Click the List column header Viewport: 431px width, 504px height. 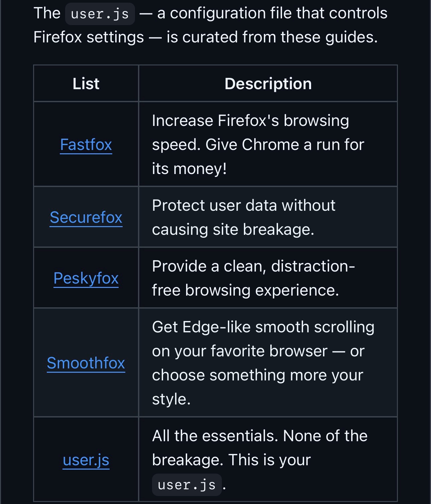point(86,83)
